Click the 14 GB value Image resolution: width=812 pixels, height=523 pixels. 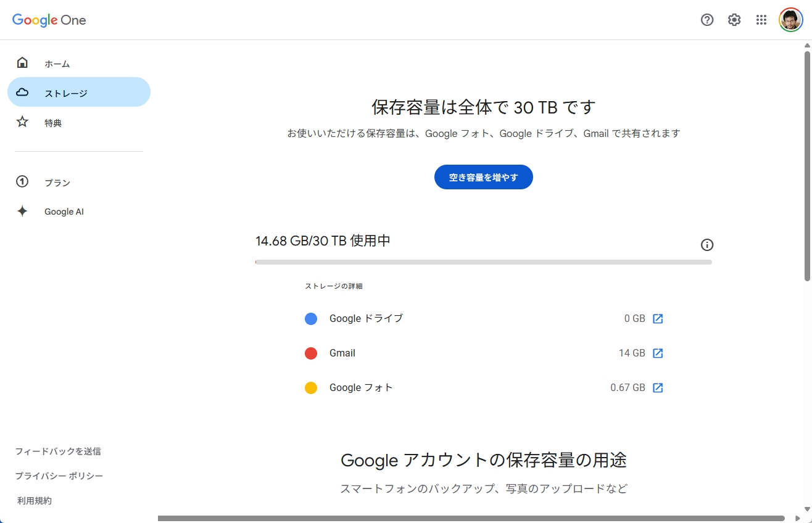632,353
